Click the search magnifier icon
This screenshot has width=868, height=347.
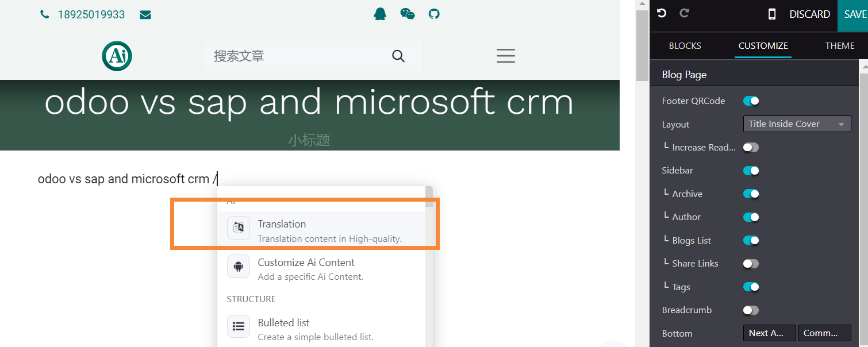pos(398,56)
